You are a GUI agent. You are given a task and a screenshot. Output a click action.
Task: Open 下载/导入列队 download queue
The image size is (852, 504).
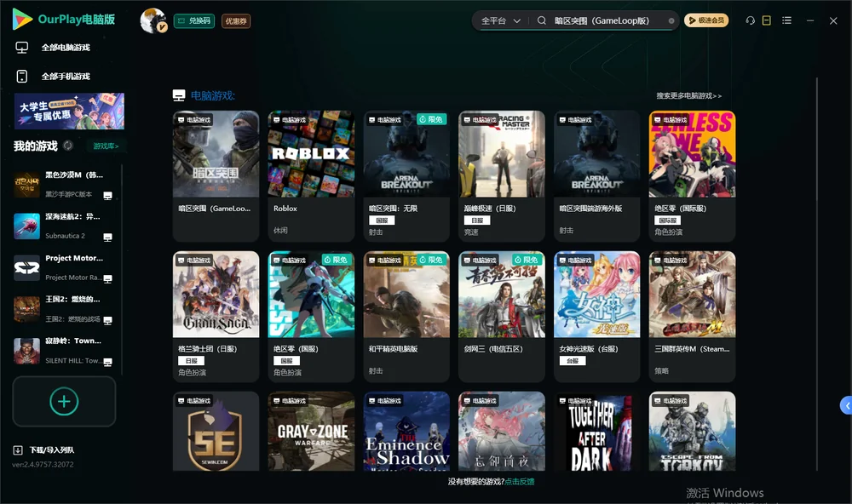[52, 450]
